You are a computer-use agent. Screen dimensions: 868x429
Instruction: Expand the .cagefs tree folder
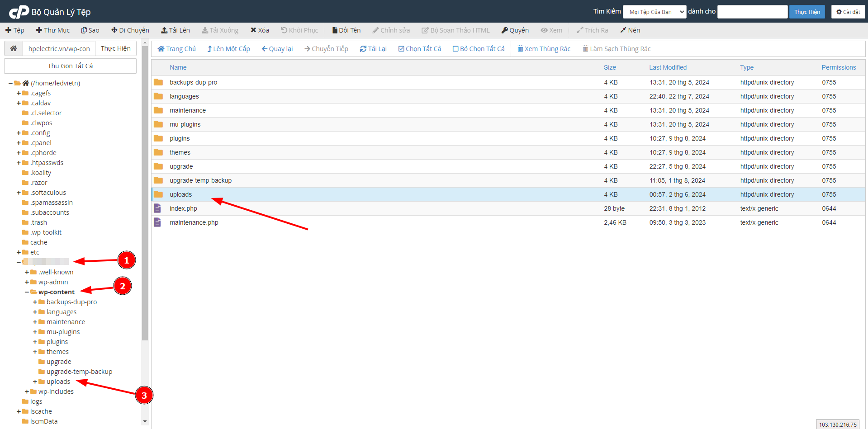[x=19, y=93]
